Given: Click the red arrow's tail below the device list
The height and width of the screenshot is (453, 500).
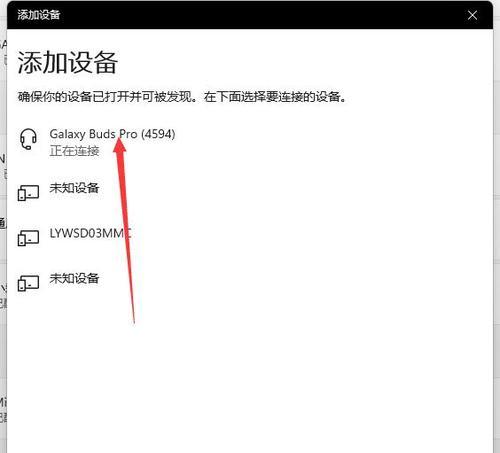Looking at the screenshot, I should [x=133, y=317].
